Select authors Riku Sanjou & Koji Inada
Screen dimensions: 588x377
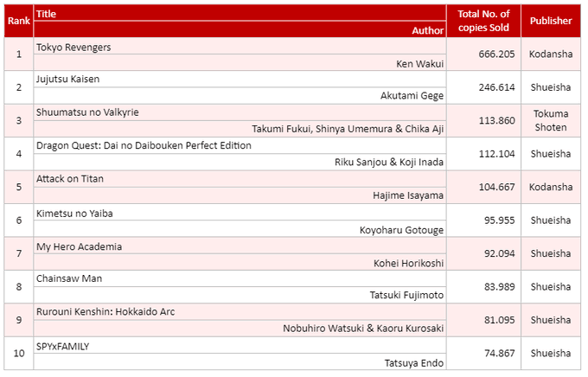click(x=389, y=162)
